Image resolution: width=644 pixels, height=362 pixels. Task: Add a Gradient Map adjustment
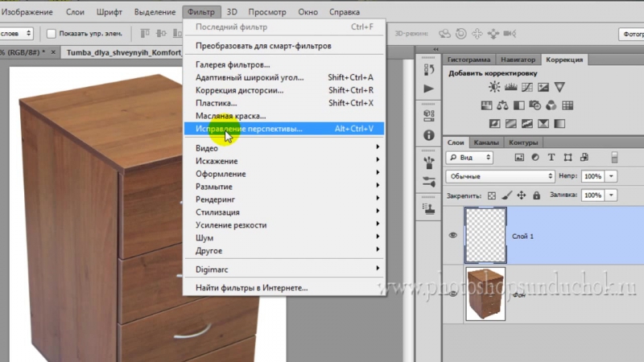(559, 124)
